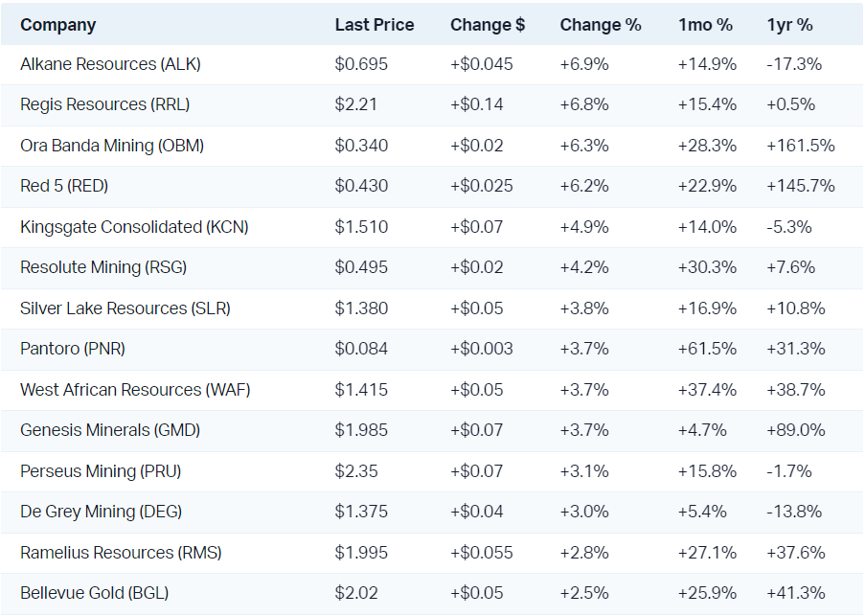This screenshot has width=865, height=616.
Task: Click Ramelius Resources (RMS) name
Action: (x=124, y=553)
